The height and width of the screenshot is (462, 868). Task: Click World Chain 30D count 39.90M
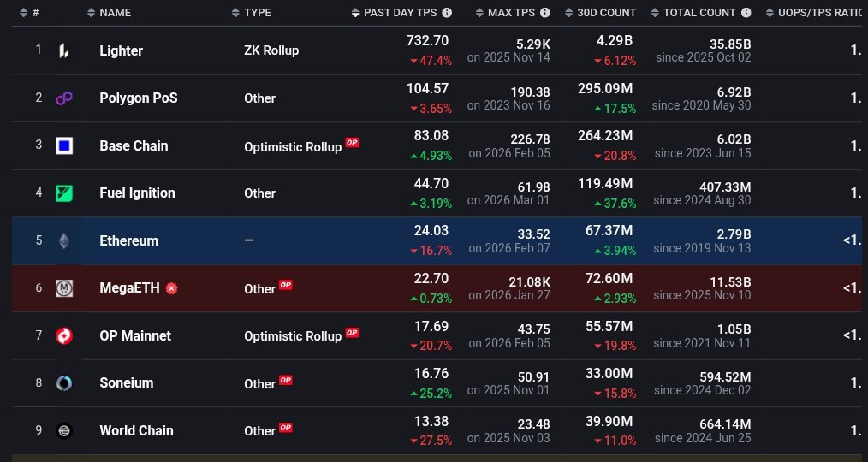(609, 422)
